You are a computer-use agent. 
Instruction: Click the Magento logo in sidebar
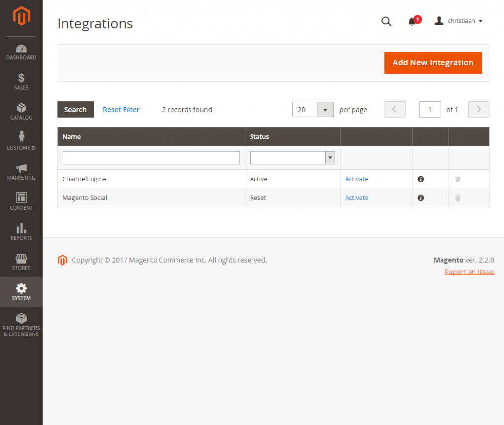[x=21, y=17]
